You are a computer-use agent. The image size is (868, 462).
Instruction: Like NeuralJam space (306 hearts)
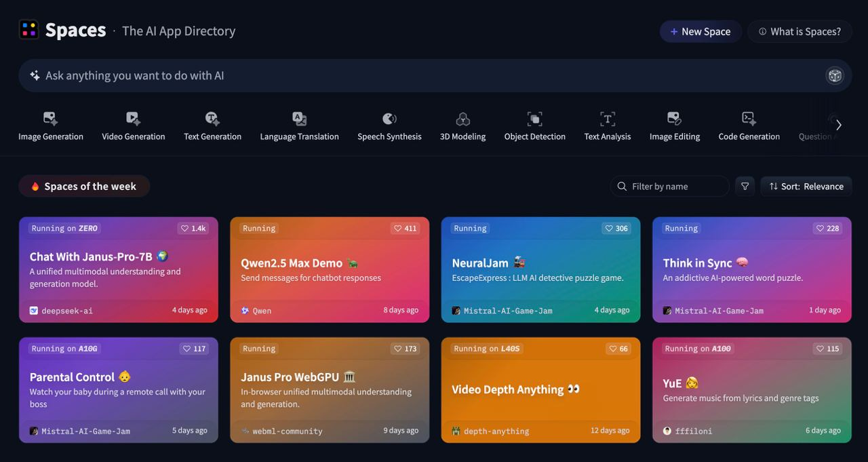(x=616, y=228)
